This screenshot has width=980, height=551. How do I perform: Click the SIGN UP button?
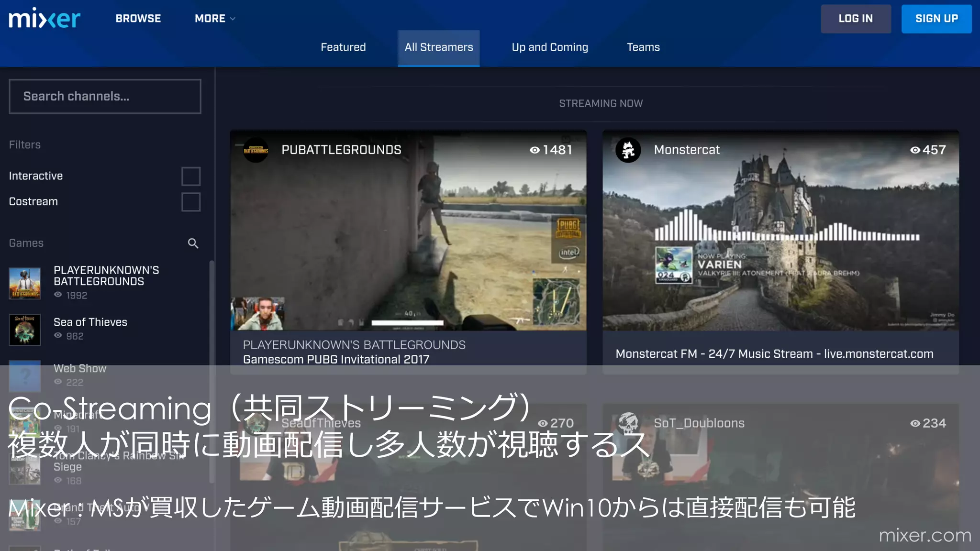coord(936,19)
